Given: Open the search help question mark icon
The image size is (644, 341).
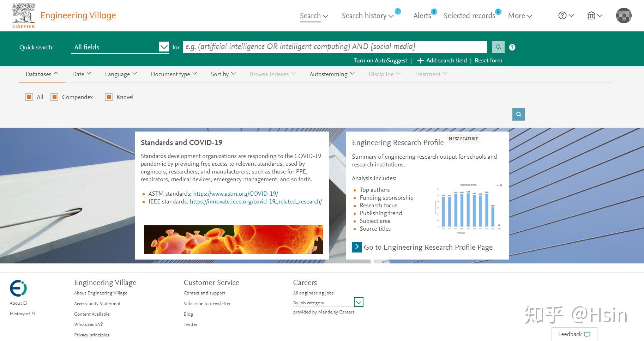Looking at the screenshot, I should pyautogui.click(x=512, y=47).
